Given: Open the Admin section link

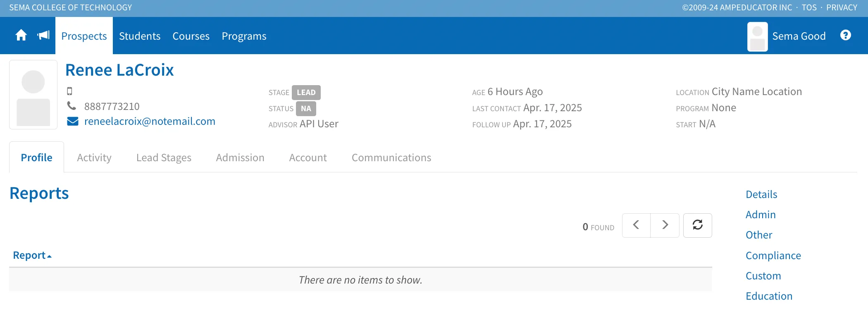Looking at the screenshot, I should (x=761, y=215).
